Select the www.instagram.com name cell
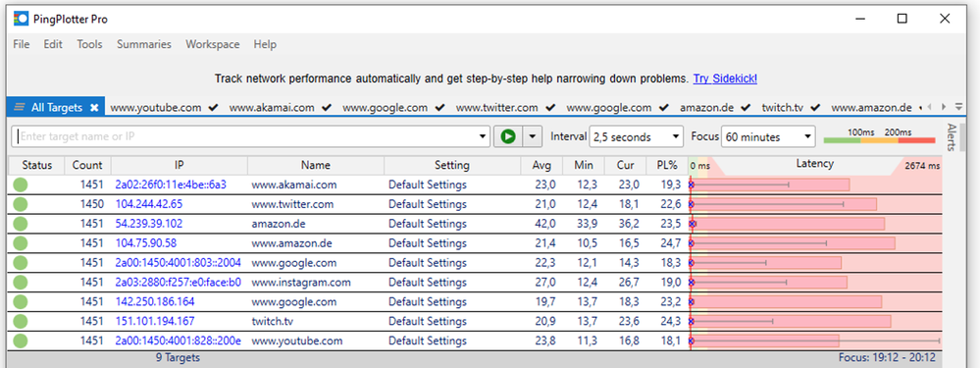The image size is (980, 368). [x=300, y=283]
